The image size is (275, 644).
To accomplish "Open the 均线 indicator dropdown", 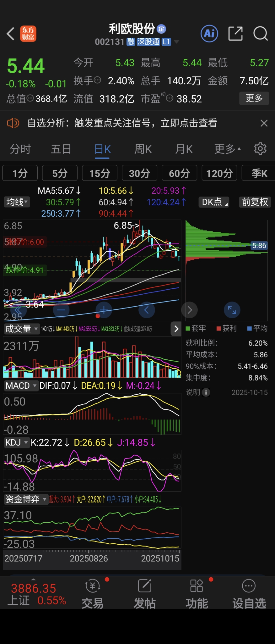I will pyautogui.click(x=17, y=202).
